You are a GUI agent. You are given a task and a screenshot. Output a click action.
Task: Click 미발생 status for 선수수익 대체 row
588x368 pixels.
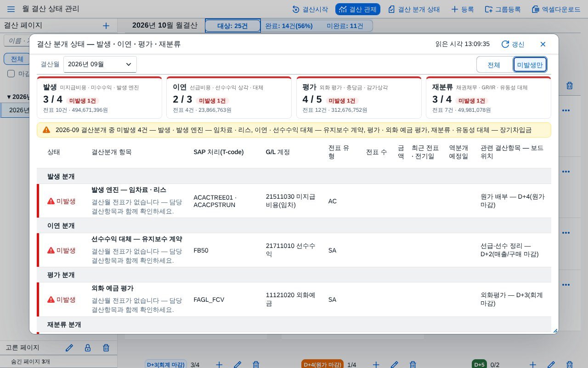[62, 250]
